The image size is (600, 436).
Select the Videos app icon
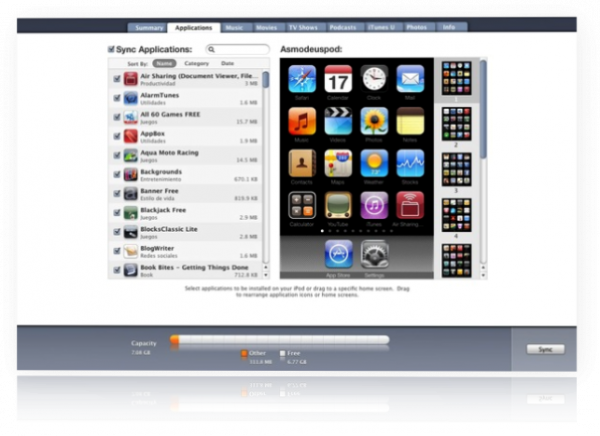point(338,121)
